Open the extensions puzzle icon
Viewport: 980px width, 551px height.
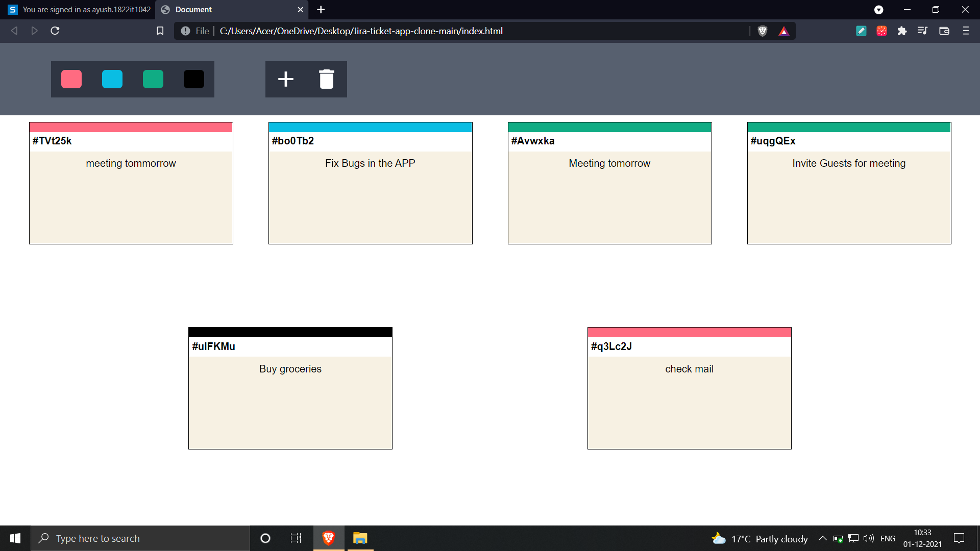[902, 31]
